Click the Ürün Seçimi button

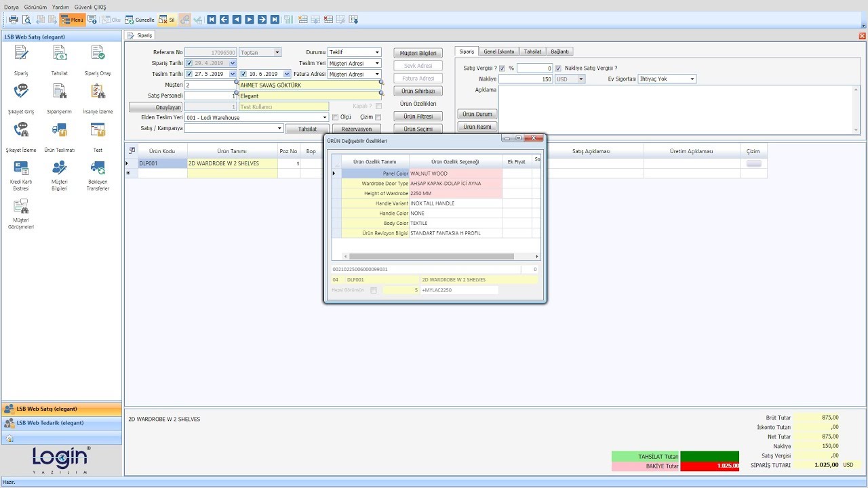click(418, 129)
